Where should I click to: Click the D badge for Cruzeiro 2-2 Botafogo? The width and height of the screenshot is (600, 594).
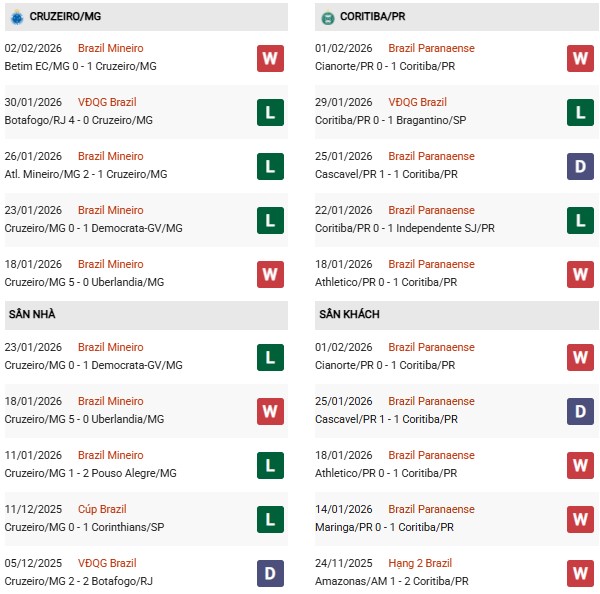coord(269,573)
